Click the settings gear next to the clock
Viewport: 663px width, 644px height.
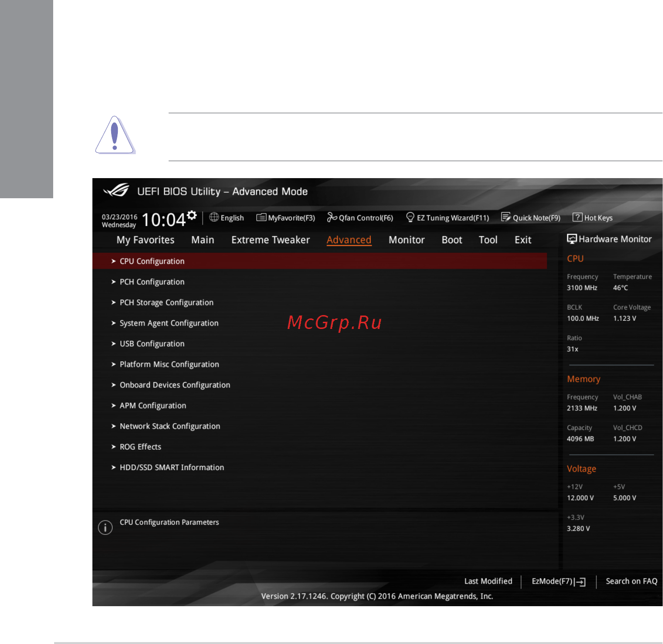coord(192,215)
